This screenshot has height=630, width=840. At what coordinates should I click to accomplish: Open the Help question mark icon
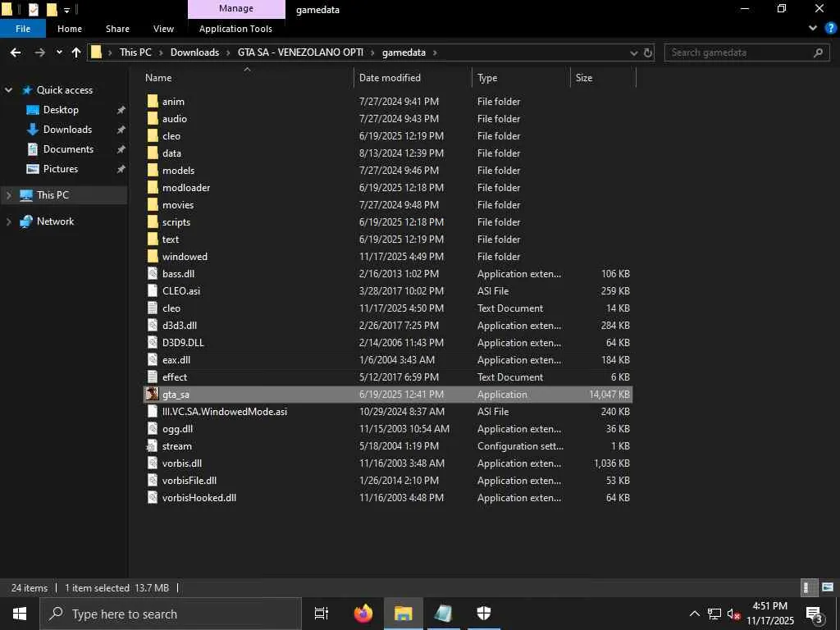click(x=830, y=29)
